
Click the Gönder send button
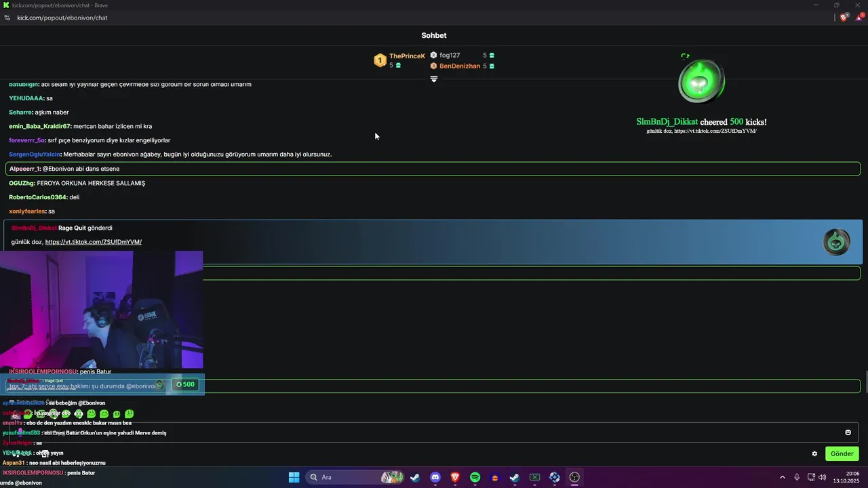(x=842, y=453)
